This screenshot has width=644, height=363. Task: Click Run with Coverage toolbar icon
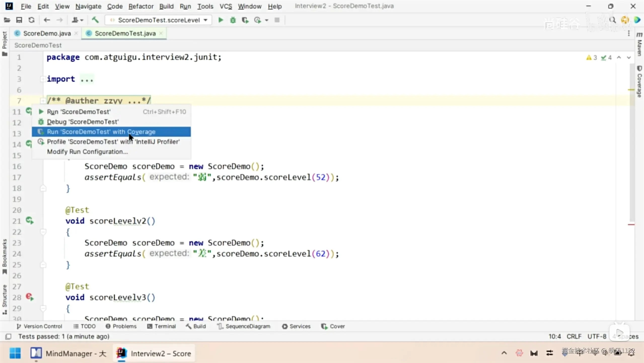point(245,20)
